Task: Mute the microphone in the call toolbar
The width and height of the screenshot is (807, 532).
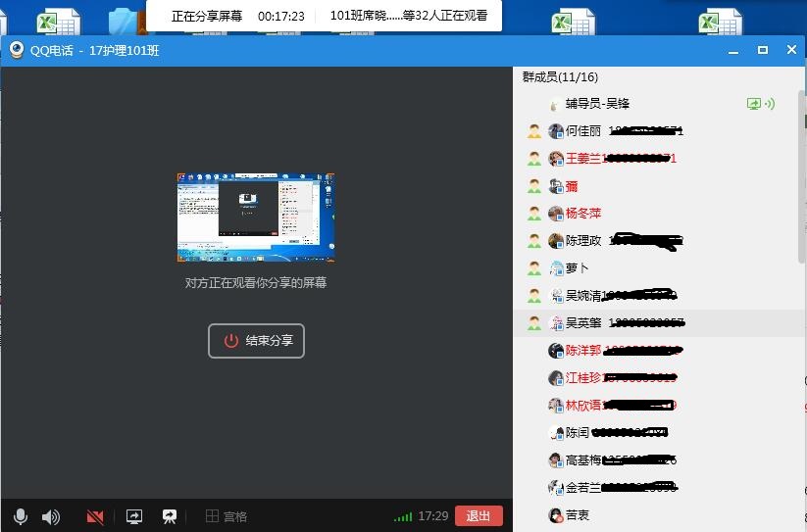Action: [21, 516]
